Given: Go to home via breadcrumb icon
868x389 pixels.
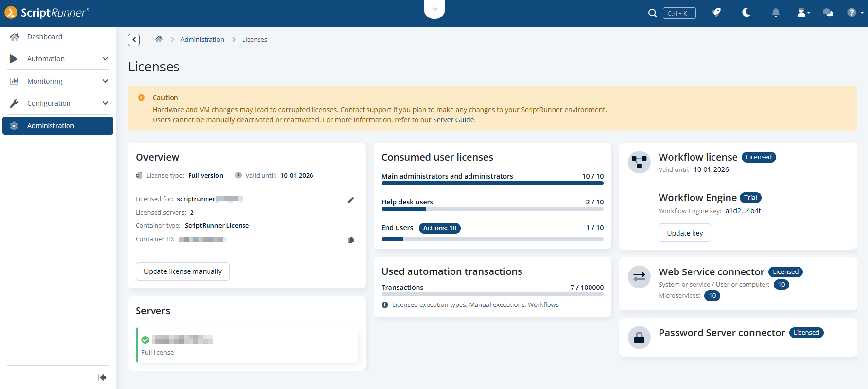Looking at the screenshot, I should [159, 39].
